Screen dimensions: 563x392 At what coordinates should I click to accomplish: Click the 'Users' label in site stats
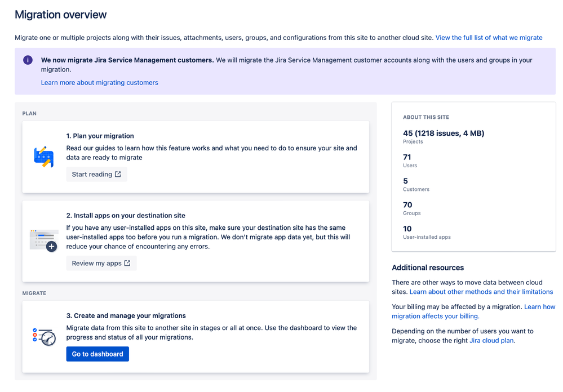pyautogui.click(x=410, y=166)
